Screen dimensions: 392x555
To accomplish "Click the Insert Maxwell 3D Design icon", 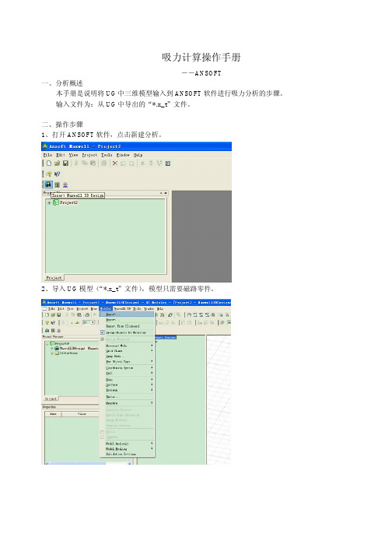I will point(48,184).
